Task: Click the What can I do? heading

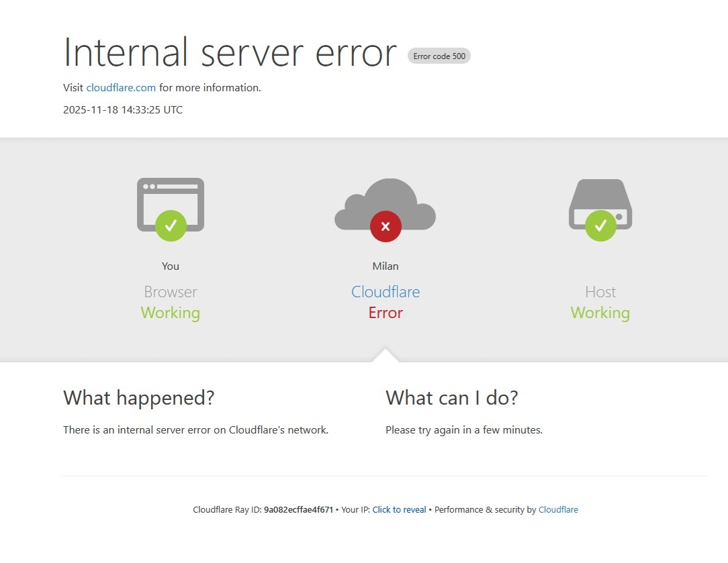Action: click(x=452, y=398)
